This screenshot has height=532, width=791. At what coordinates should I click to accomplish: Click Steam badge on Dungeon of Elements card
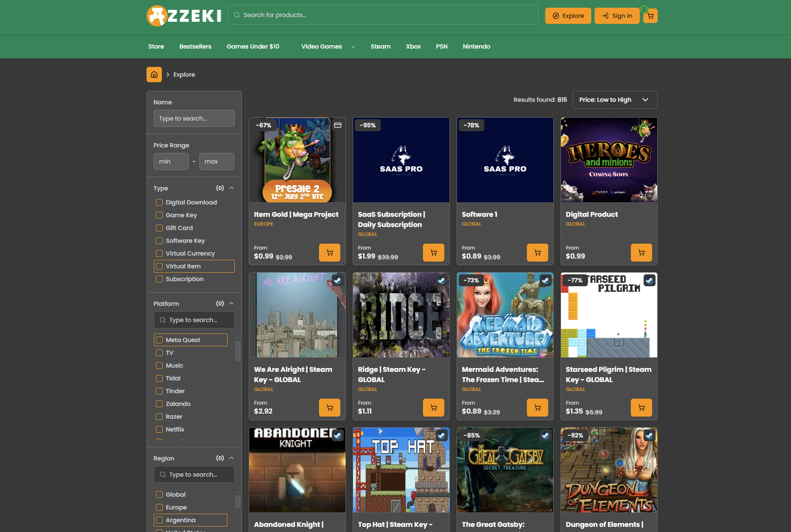(x=649, y=435)
